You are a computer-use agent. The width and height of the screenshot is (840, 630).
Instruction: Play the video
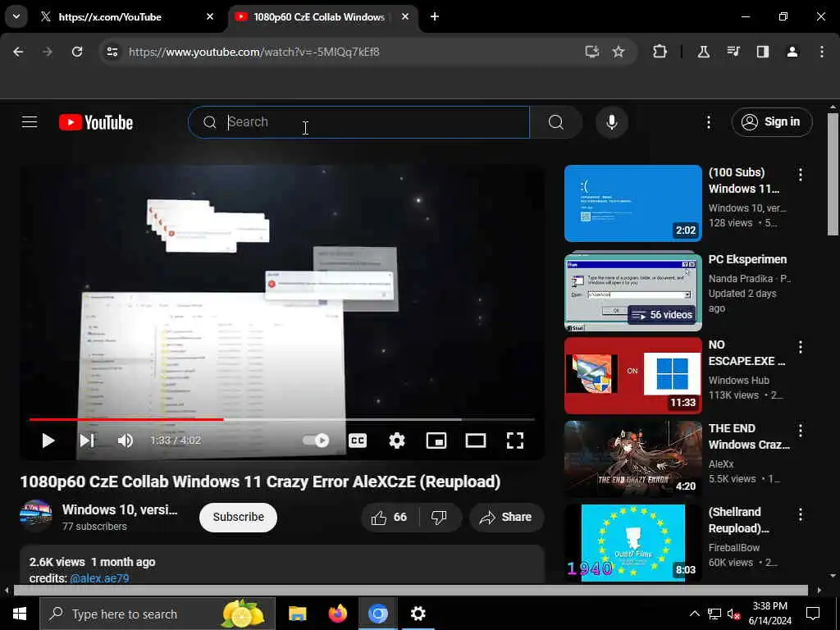pos(48,441)
